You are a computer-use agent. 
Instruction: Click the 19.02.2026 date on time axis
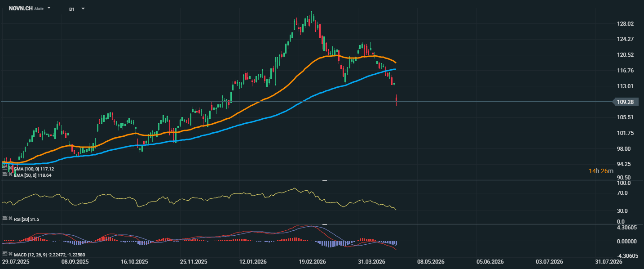[x=313, y=261]
